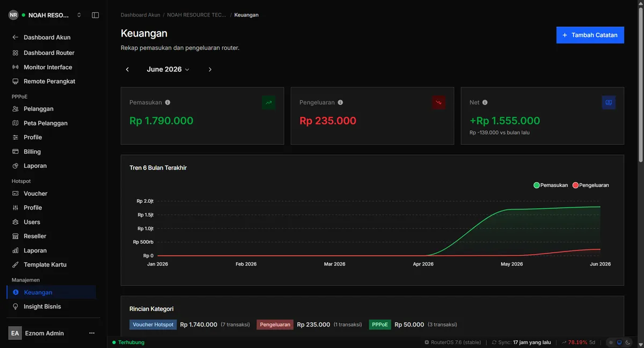Click the refresh icon next to Sync

(x=494, y=342)
